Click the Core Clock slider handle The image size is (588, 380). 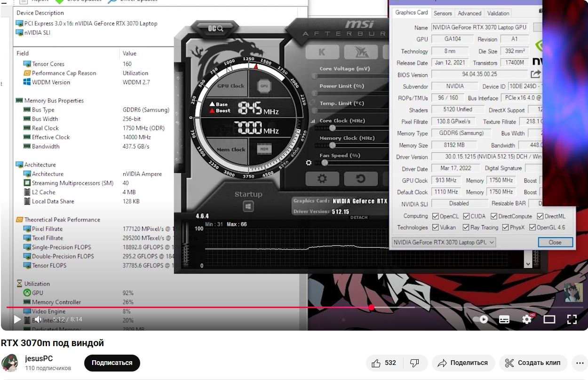[333, 128]
